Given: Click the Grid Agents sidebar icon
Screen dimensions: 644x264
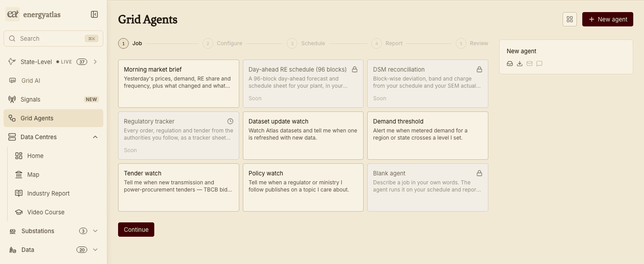Looking at the screenshot, I should (12, 118).
